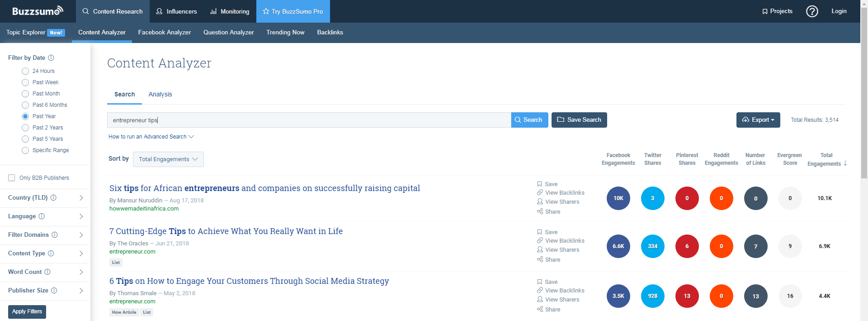Enable Only B2B Publishers checkbox
This screenshot has height=321, width=868.
(x=12, y=178)
